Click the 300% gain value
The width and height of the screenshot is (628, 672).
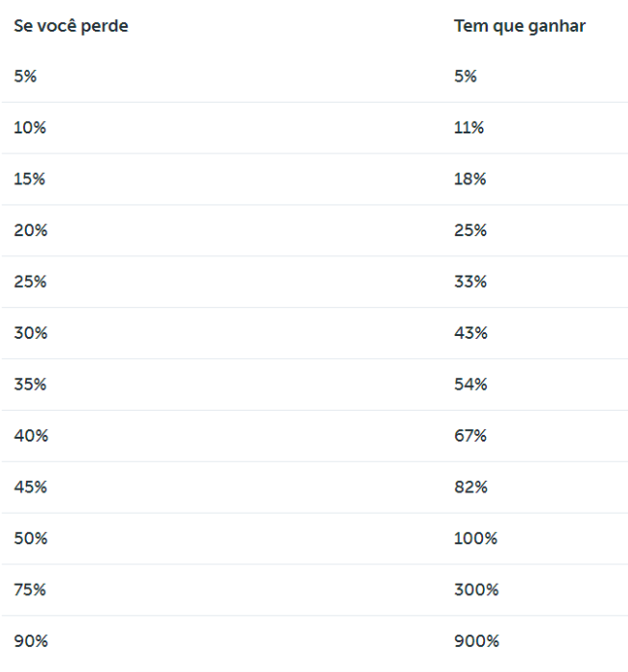(x=476, y=590)
